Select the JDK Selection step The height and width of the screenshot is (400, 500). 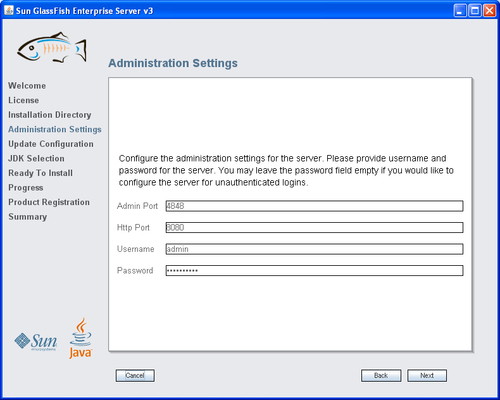36,159
